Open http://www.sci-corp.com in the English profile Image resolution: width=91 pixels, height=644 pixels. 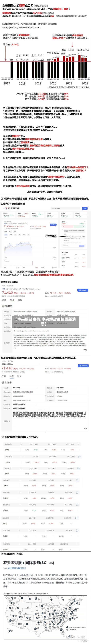coord(22,323)
